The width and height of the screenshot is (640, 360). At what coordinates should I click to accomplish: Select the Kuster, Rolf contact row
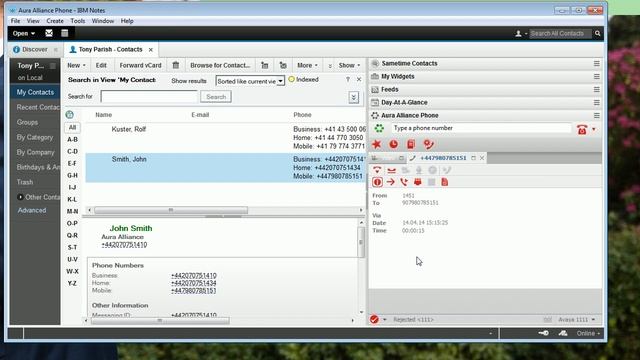[226, 138]
